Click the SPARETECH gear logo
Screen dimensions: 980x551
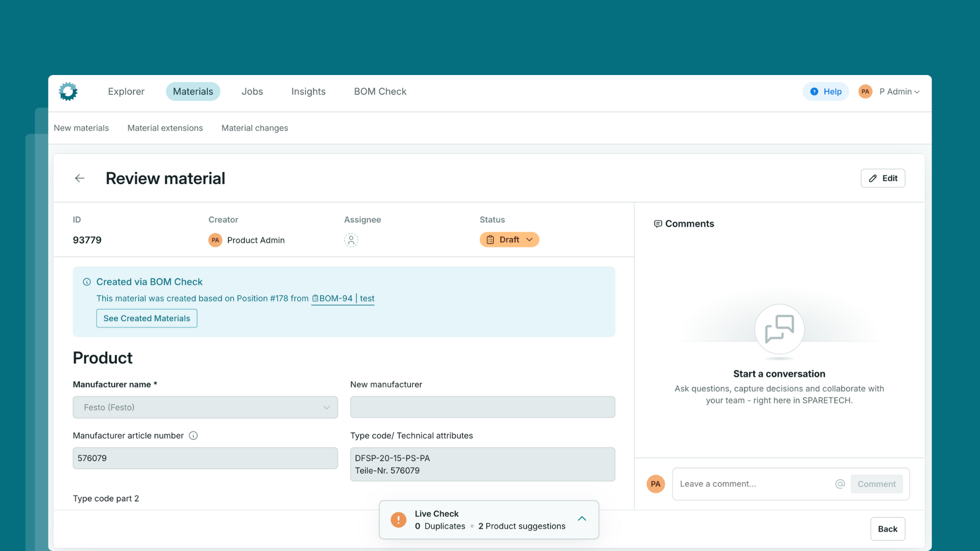[68, 92]
